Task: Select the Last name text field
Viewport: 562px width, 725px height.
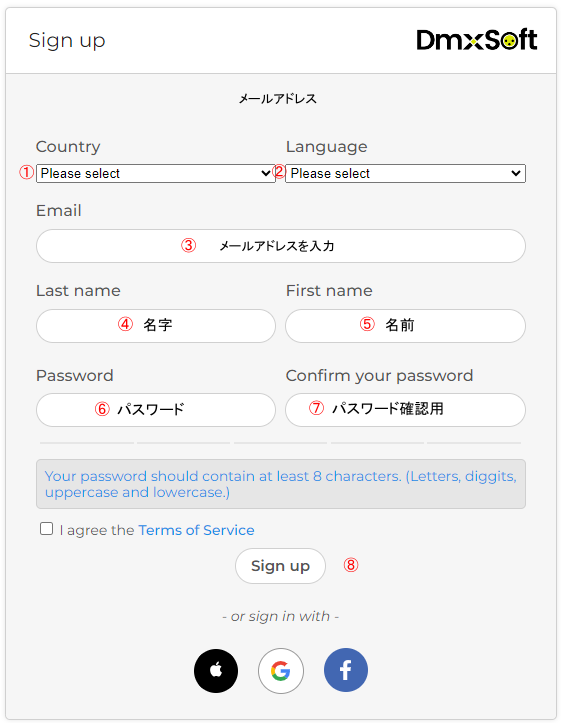Action: tap(156, 326)
